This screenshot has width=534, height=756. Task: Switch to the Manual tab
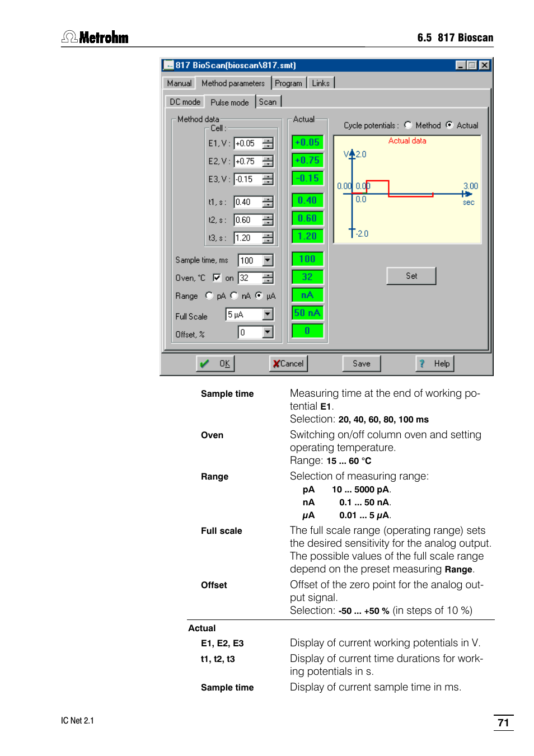pyautogui.click(x=179, y=83)
